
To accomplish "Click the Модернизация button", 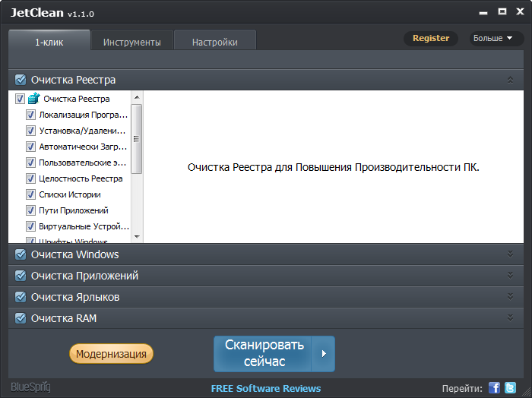I will [112, 354].
